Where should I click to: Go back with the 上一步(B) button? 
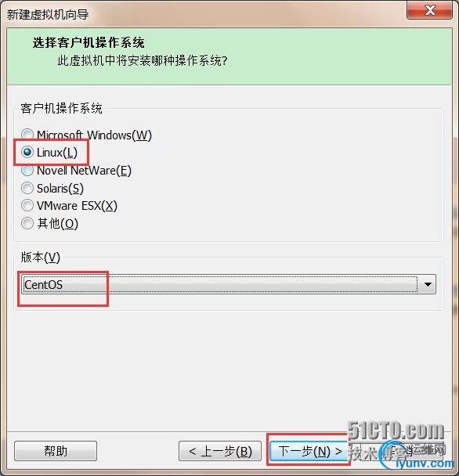point(220,451)
